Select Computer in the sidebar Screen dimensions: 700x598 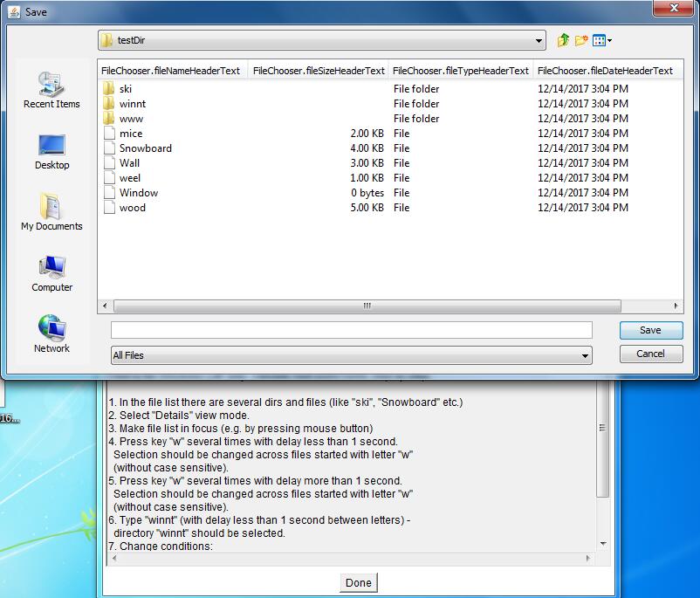[51, 274]
